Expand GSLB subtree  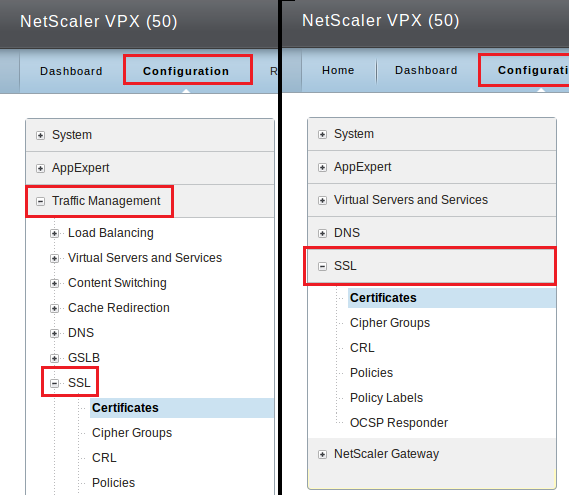[x=54, y=358]
